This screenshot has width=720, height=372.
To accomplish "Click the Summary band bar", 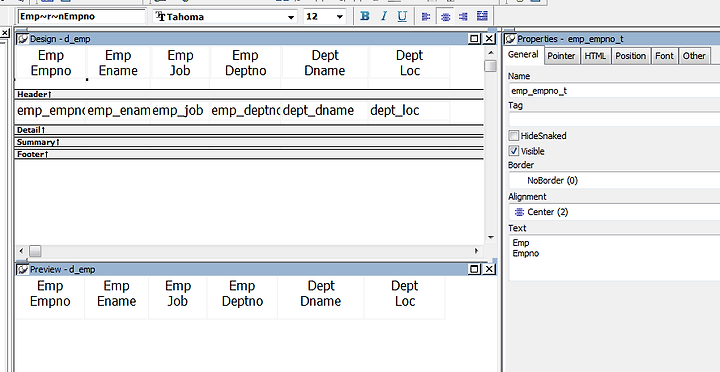I will pyautogui.click(x=249, y=142).
